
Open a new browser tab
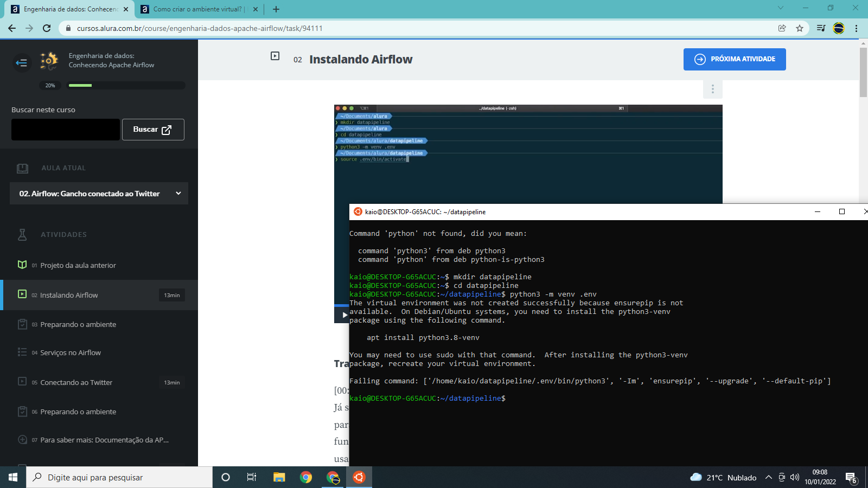coord(276,9)
